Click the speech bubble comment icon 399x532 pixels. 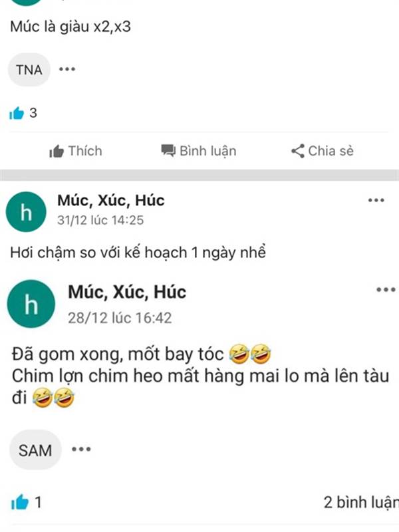168,151
